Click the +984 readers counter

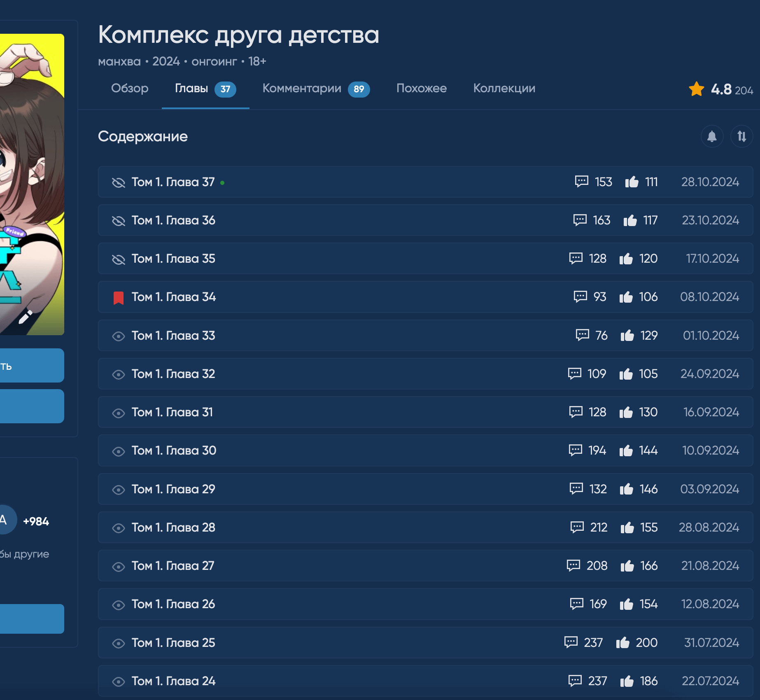pos(36,521)
